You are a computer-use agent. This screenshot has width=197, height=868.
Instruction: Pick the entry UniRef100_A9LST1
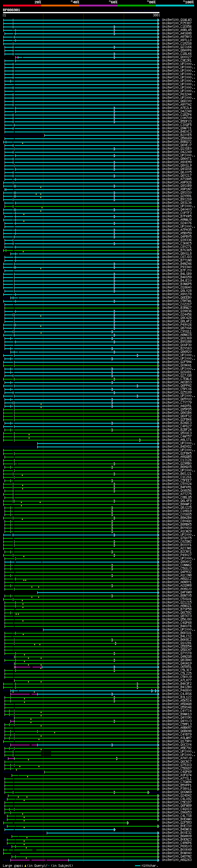(x=177, y=440)
